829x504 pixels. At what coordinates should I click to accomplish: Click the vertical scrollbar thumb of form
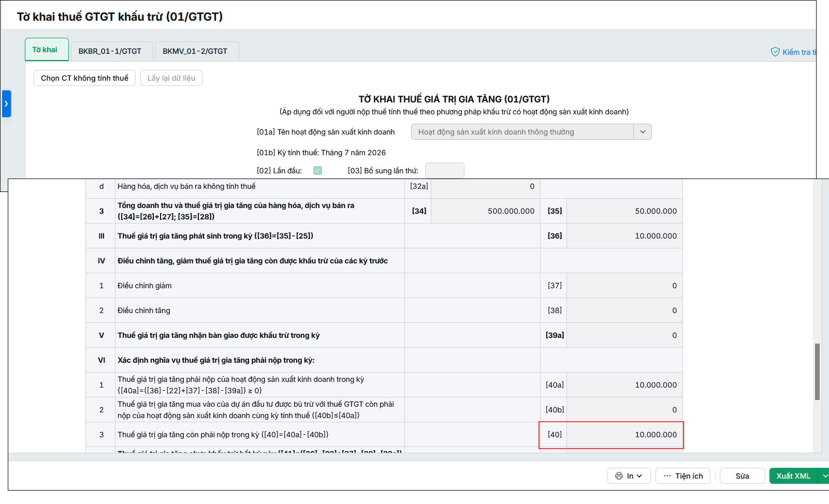817,372
